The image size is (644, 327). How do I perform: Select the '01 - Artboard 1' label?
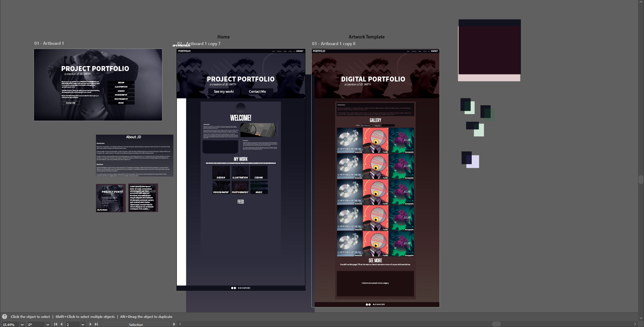(x=49, y=43)
